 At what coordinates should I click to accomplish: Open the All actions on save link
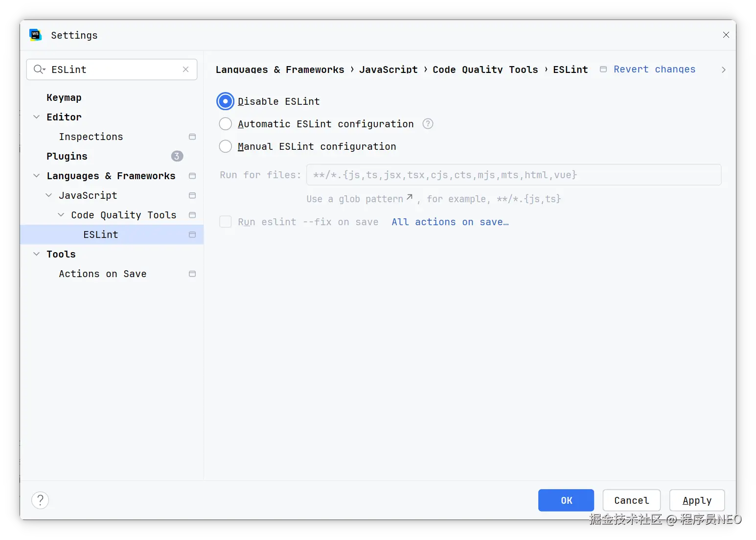[450, 222]
